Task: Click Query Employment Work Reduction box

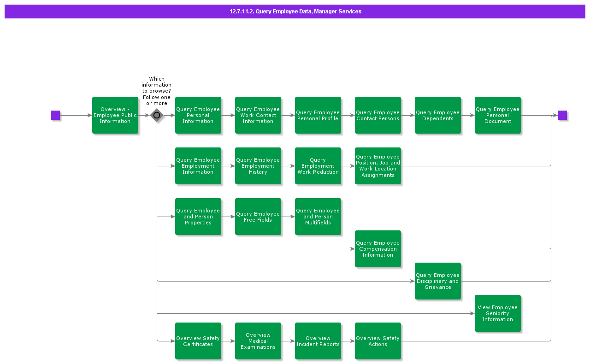Action: click(318, 166)
